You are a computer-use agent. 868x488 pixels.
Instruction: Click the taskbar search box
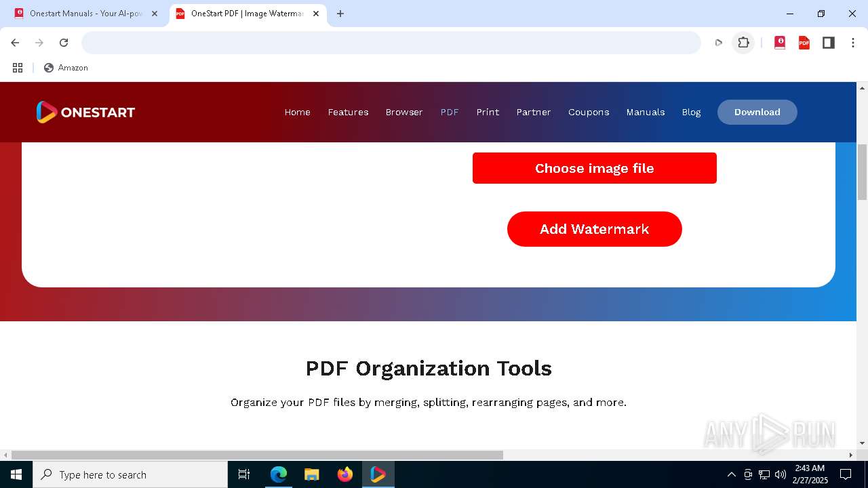click(130, 474)
